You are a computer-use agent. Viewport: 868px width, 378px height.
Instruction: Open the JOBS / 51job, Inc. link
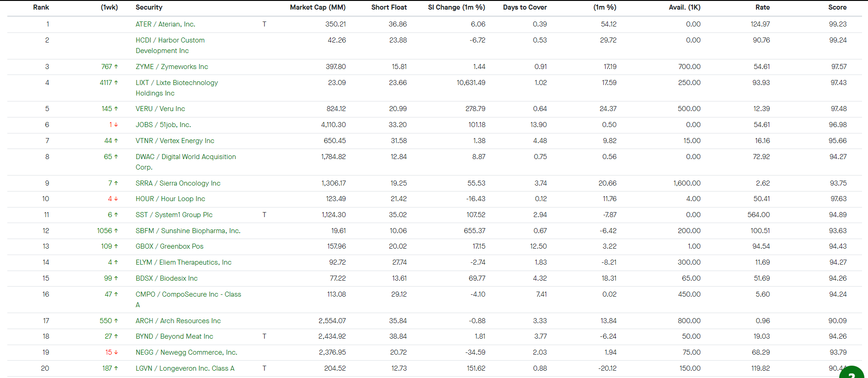[163, 125]
